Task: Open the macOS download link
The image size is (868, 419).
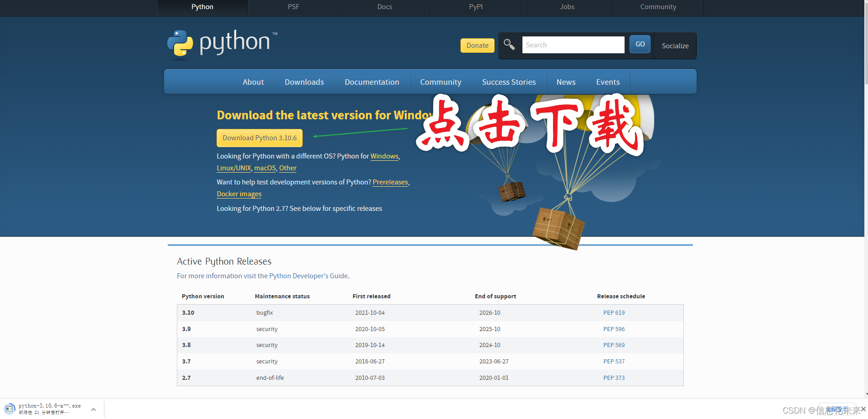Action: coord(265,168)
